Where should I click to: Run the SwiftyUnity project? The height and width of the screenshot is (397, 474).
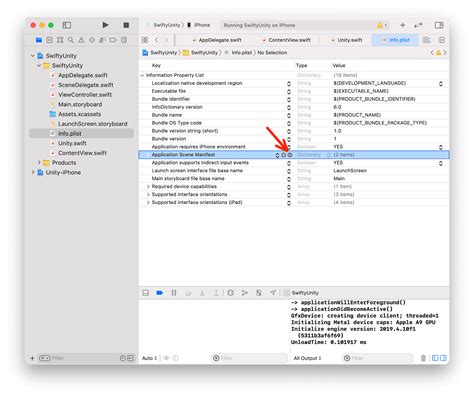[105, 25]
